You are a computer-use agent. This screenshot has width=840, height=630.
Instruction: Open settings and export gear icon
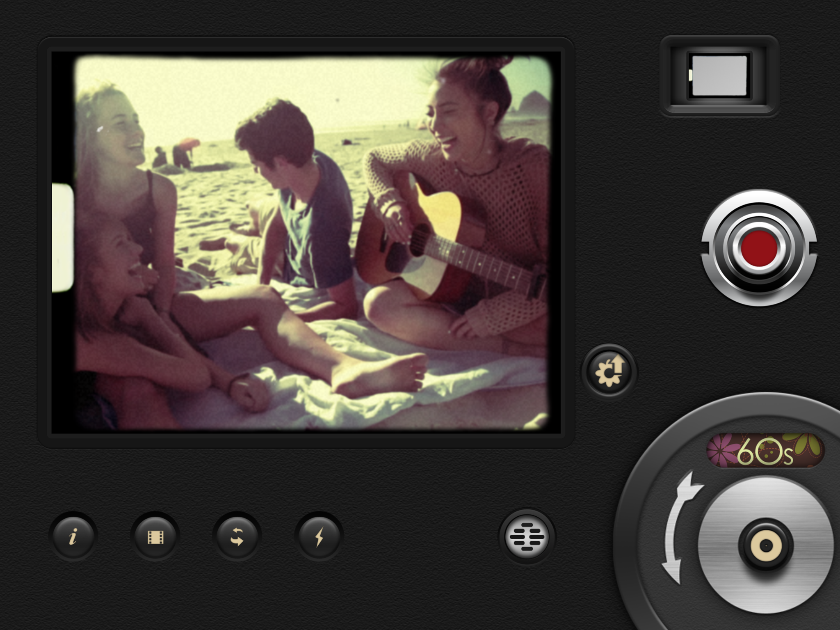(609, 371)
